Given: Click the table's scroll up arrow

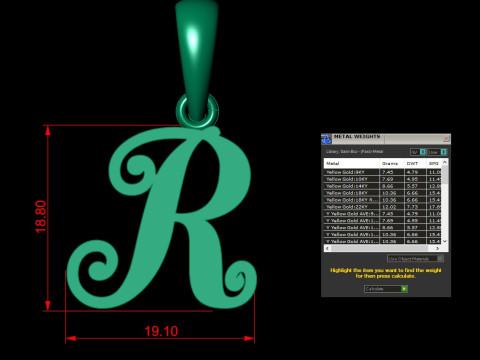Looking at the screenshot, I should point(445,162).
